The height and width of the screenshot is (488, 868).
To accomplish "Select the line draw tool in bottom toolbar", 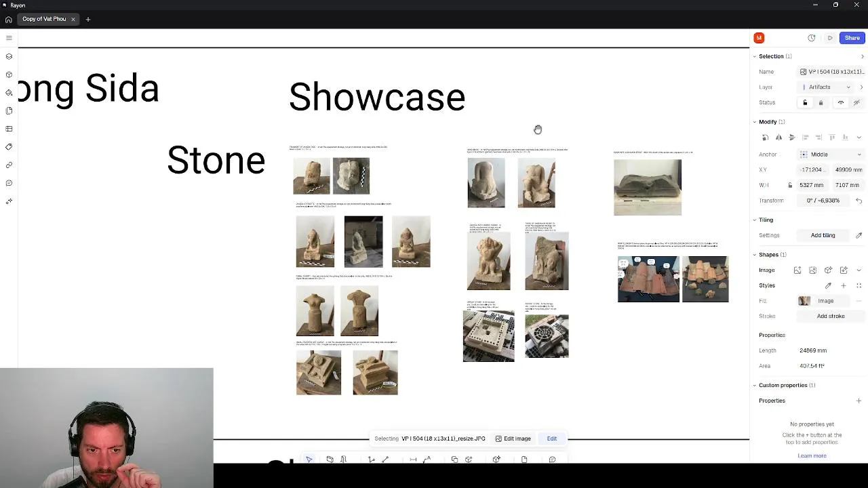I will (x=385, y=460).
